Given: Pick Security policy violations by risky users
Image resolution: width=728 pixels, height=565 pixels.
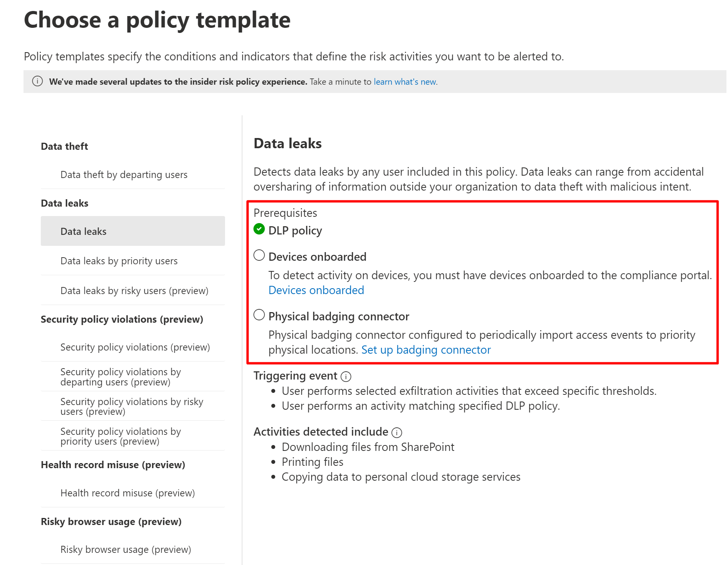Looking at the screenshot, I should (x=132, y=407).
